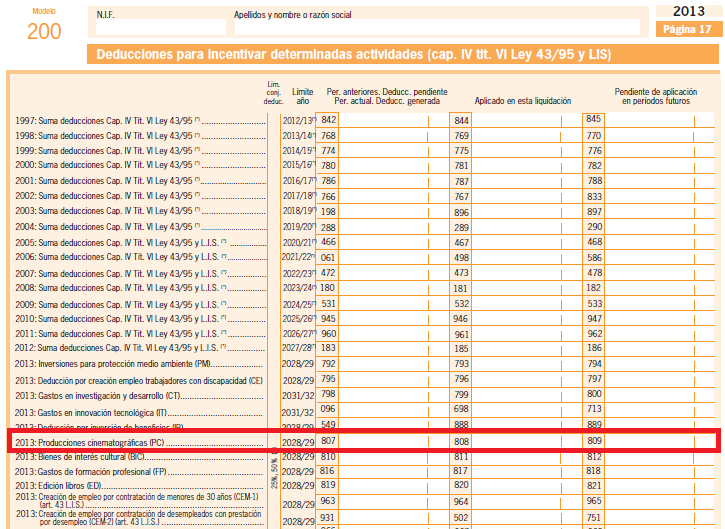The height and width of the screenshot is (529, 725).
Task: Click the 'Página 17' label
Action: coord(688,29)
